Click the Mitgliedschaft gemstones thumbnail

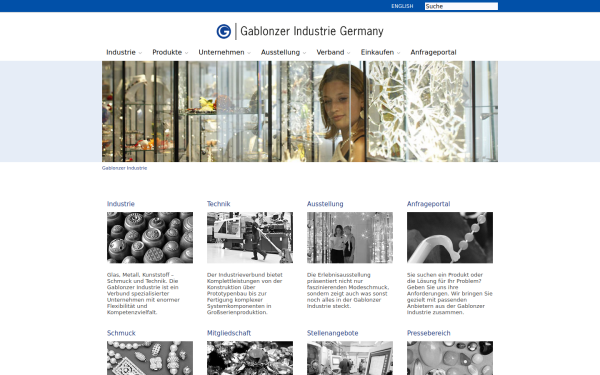coord(250,358)
